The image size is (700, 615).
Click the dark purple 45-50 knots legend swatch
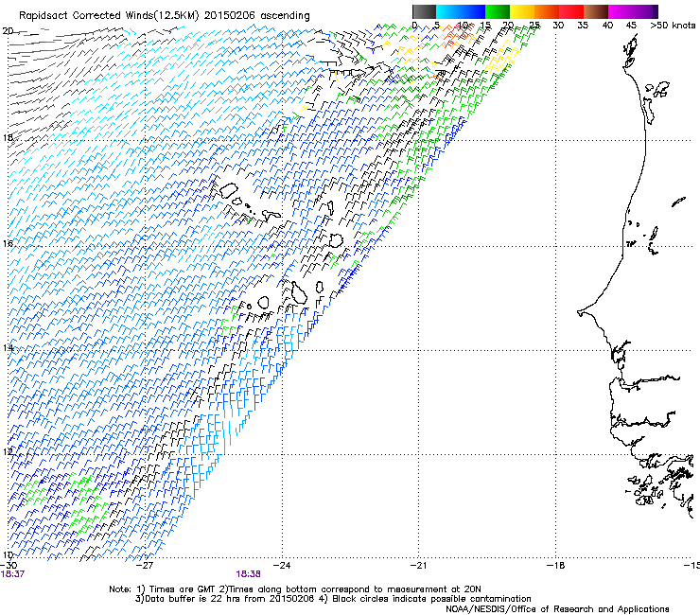[x=645, y=11]
